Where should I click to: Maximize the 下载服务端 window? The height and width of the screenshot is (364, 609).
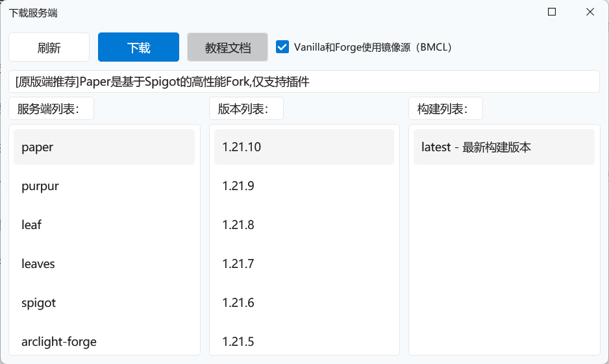(552, 12)
